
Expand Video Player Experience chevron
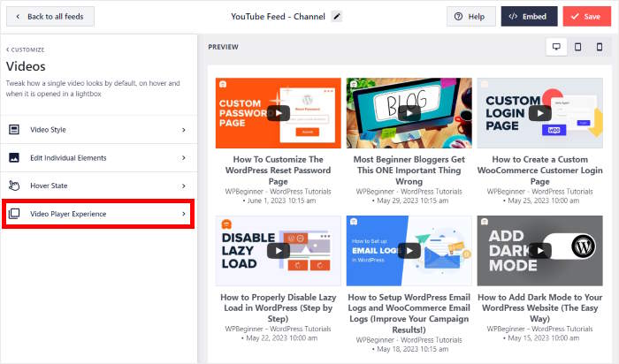[184, 214]
